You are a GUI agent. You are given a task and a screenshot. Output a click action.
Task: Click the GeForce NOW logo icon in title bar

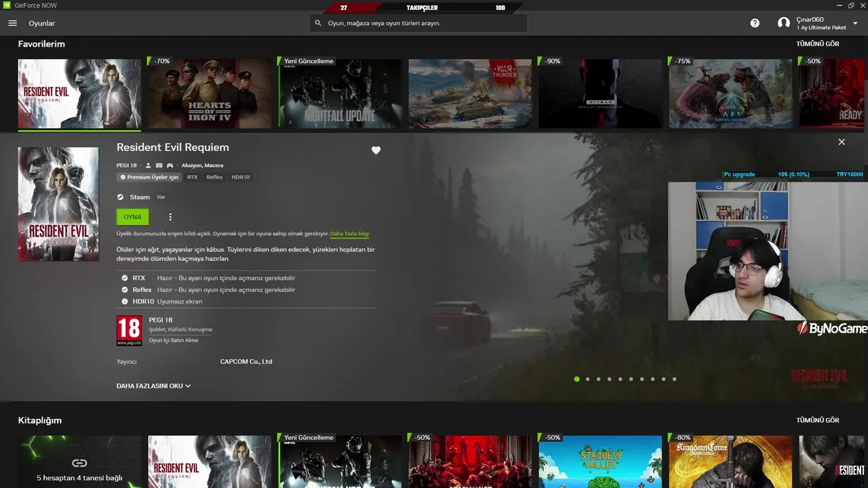click(5, 5)
